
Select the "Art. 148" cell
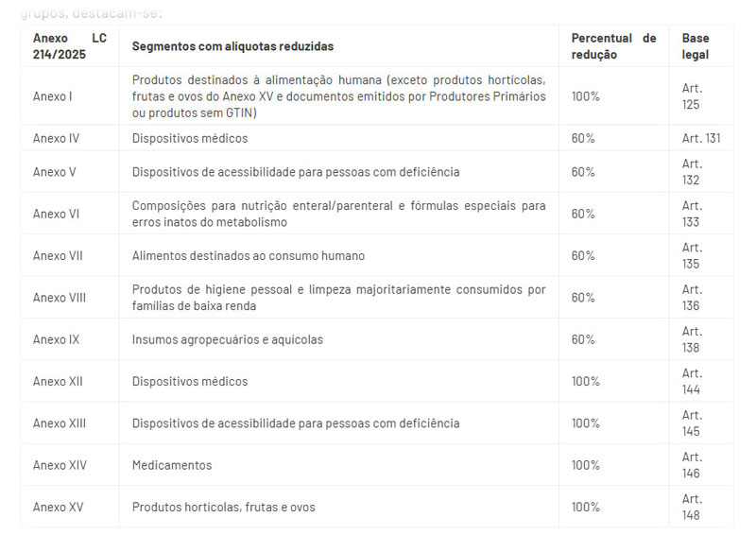pyautogui.click(x=692, y=508)
